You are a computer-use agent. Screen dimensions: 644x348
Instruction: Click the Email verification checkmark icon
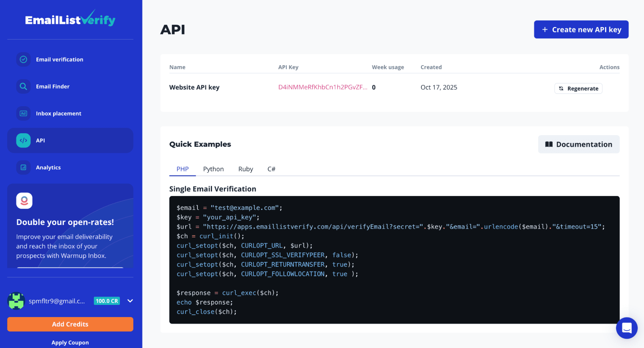pyautogui.click(x=23, y=60)
